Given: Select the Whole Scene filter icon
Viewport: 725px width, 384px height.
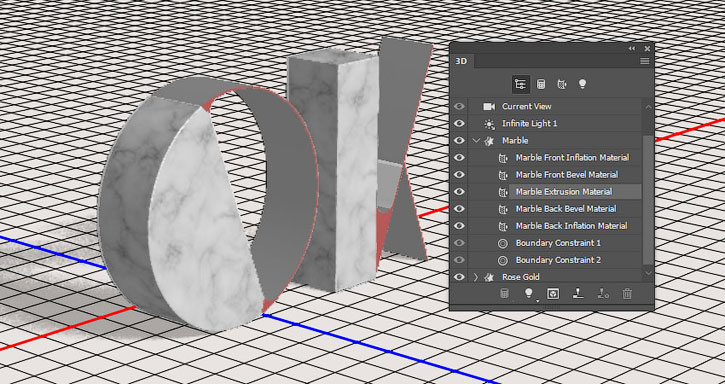Looking at the screenshot, I should (x=520, y=84).
